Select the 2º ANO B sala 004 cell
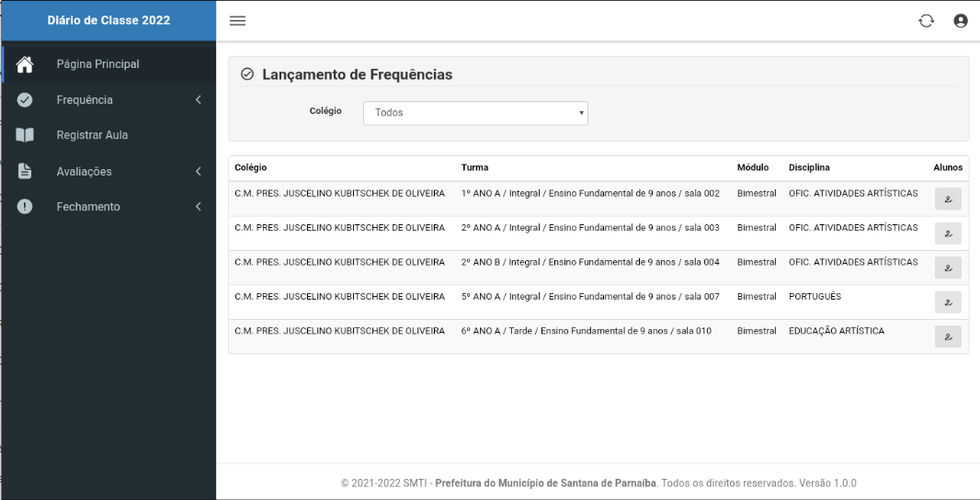Screen dimensions: 980x500 coord(590,263)
